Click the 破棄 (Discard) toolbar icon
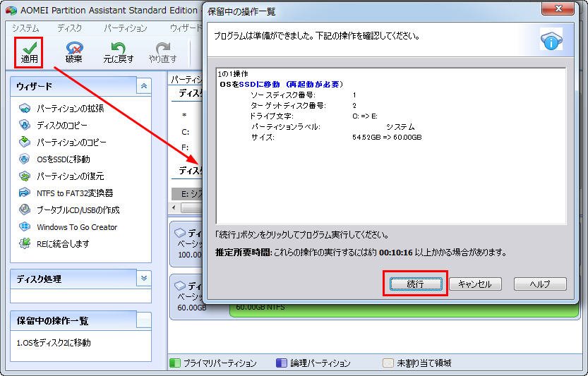The height and width of the screenshot is (376, 588). click(74, 47)
